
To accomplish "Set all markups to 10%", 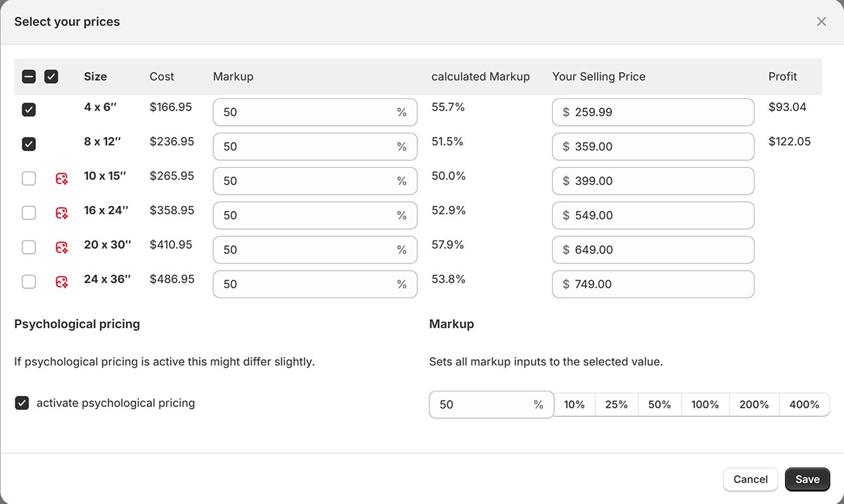I will point(575,405).
